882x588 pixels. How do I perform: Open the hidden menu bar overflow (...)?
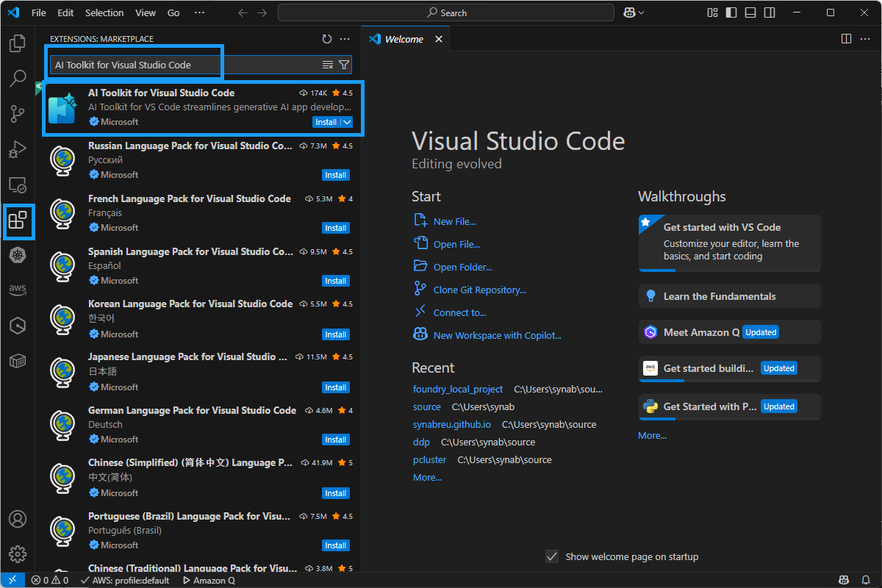click(199, 12)
